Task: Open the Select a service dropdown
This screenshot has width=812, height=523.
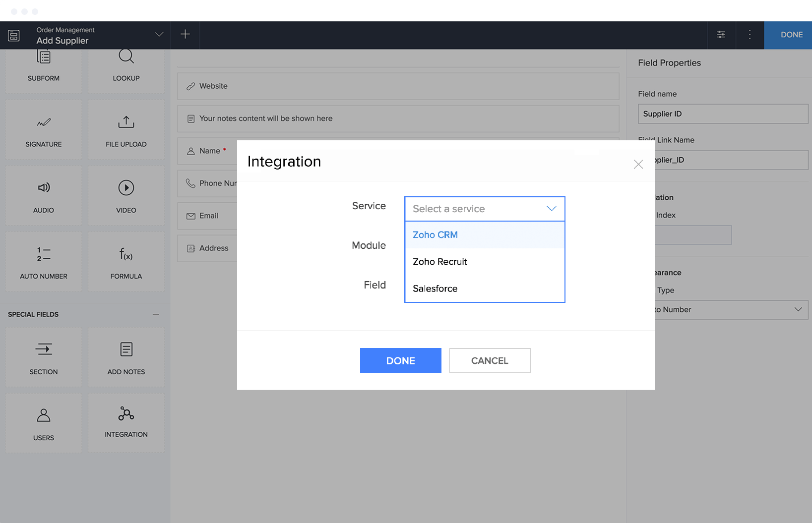Action: 485,209
